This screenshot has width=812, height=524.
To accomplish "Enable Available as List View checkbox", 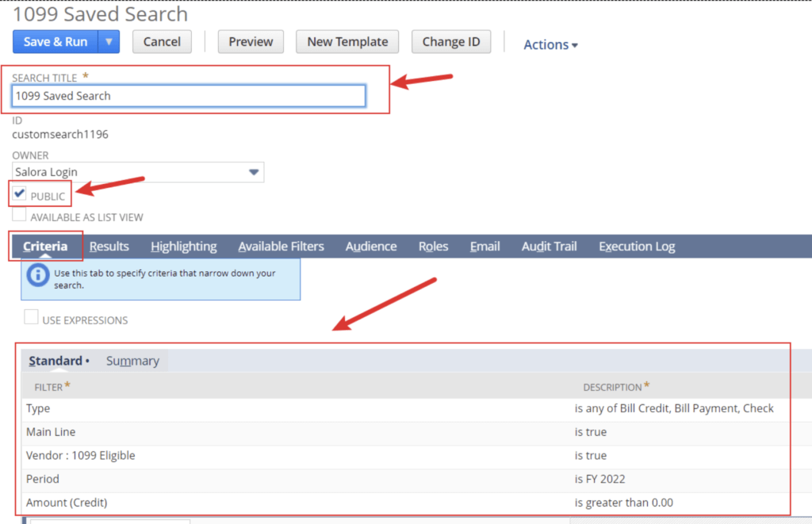I will click(19, 215).
